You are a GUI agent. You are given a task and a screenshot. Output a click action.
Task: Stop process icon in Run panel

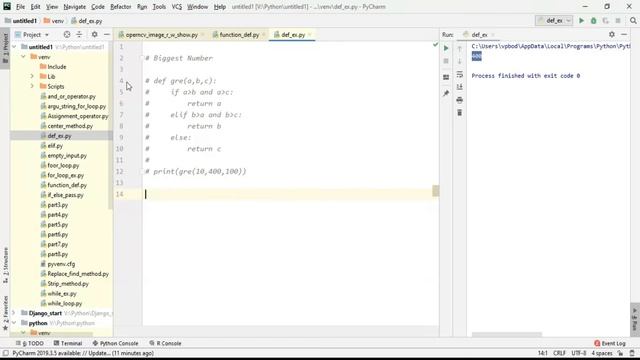pyautogui.click(x=446, y=61)
